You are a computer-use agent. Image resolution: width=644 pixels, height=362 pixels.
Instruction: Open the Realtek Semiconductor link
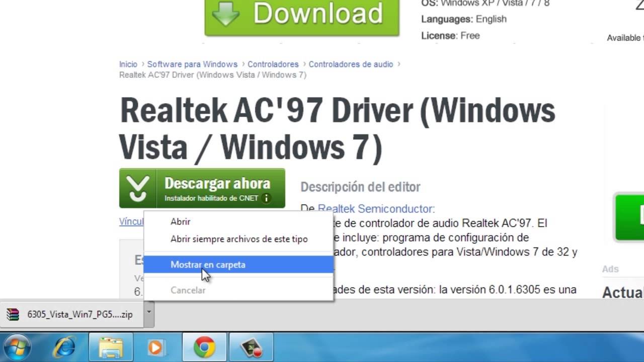pos(376,209)
